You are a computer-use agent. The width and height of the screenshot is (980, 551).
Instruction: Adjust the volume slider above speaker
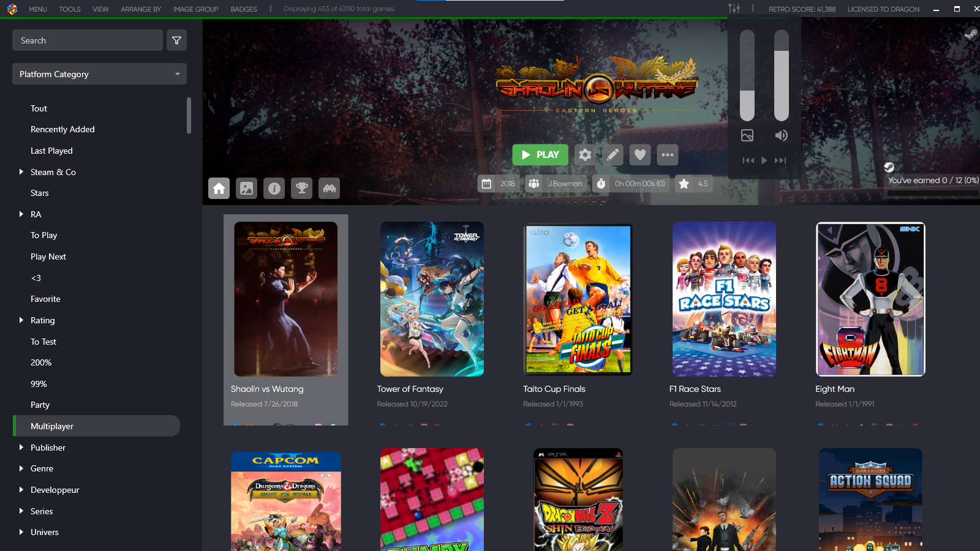[x=781, y=76]
